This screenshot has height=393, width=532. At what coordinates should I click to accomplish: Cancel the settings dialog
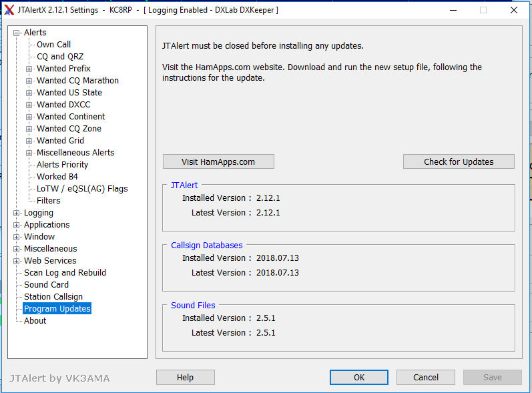[426, 378]
